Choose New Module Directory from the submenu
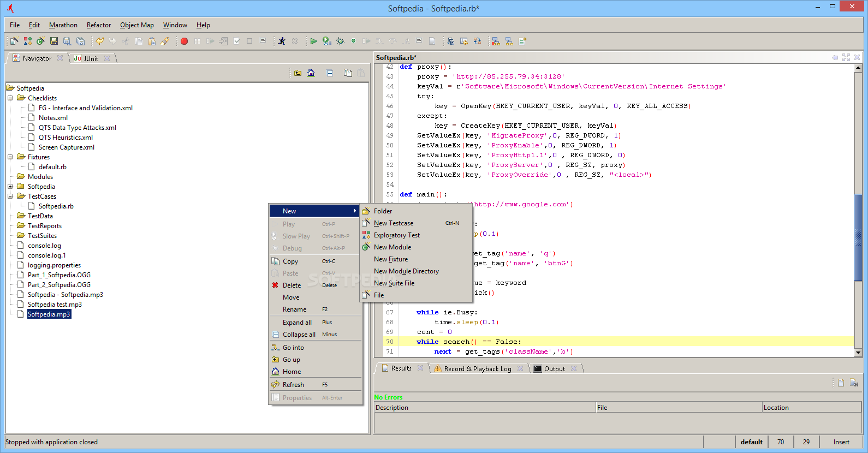Image resolution: width=868 pixels, height=453 pixels. (416, 271)
